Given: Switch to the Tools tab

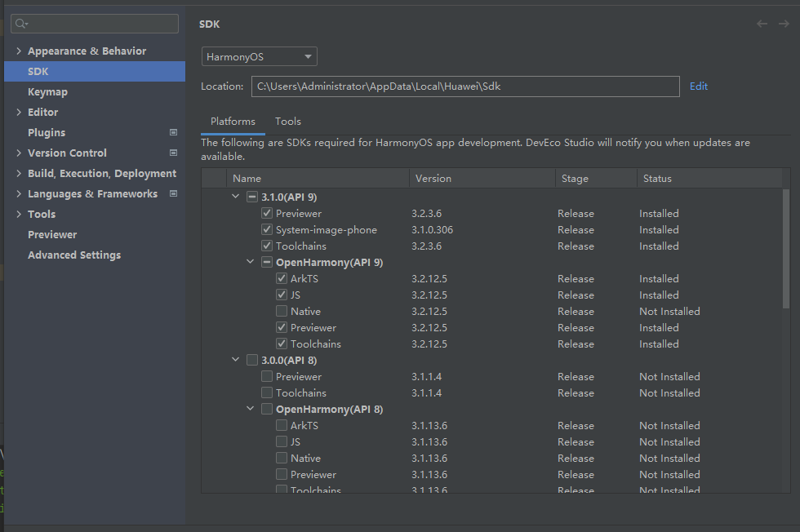Looking at the screenshot, I should pyautogui.click(x=287, y=122).
